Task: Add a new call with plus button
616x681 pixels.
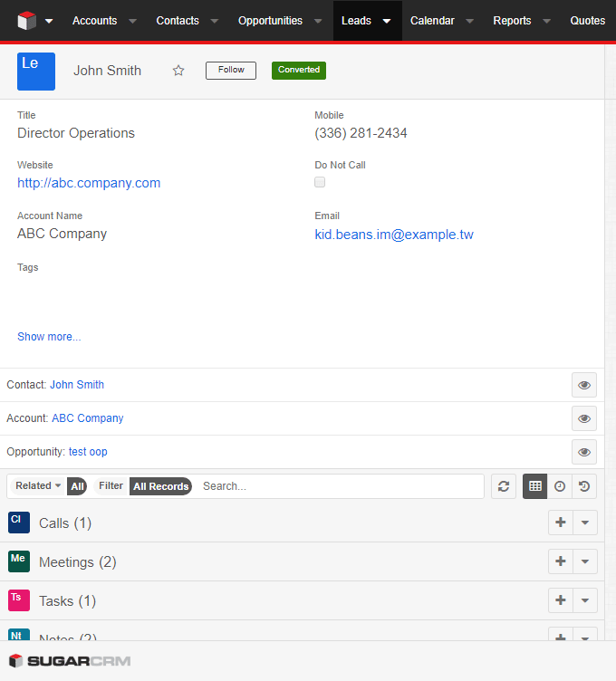Action: click(561, 523)
